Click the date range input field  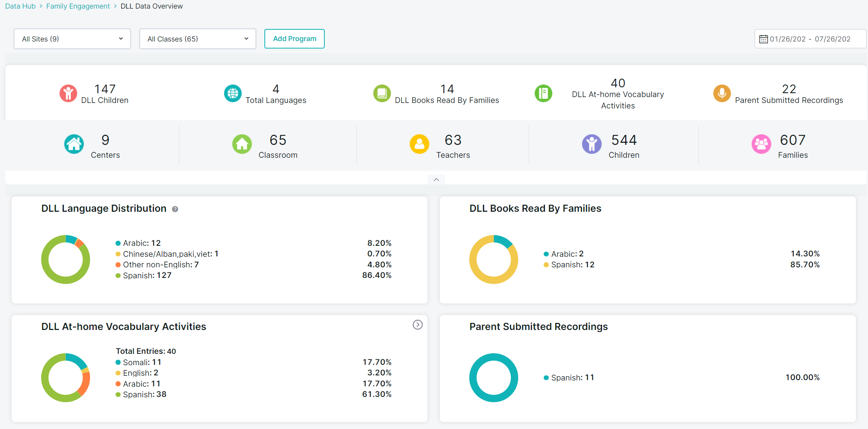pyautogui.click(x=810, y=39)
